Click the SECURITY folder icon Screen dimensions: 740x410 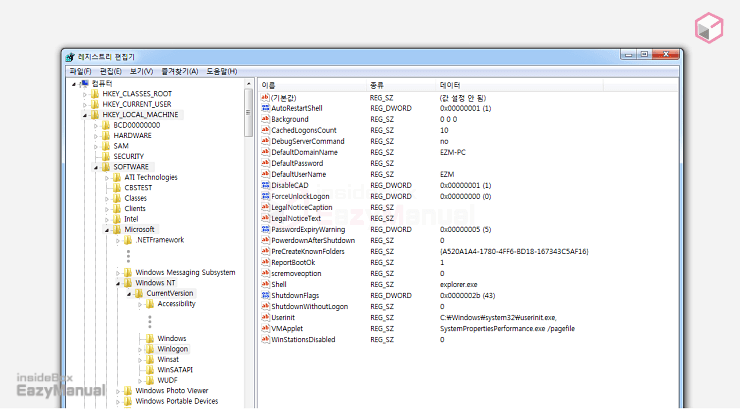tap(106, 156)
